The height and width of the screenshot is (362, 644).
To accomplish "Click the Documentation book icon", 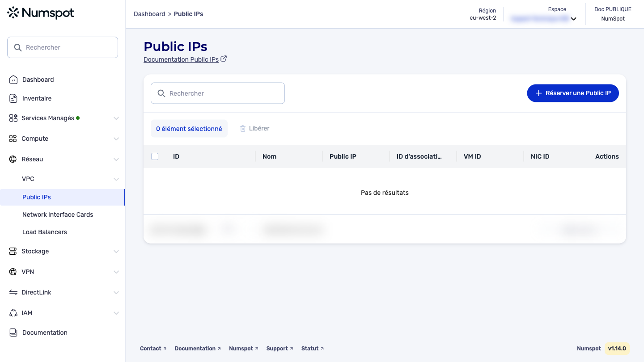I will [13, 333].
